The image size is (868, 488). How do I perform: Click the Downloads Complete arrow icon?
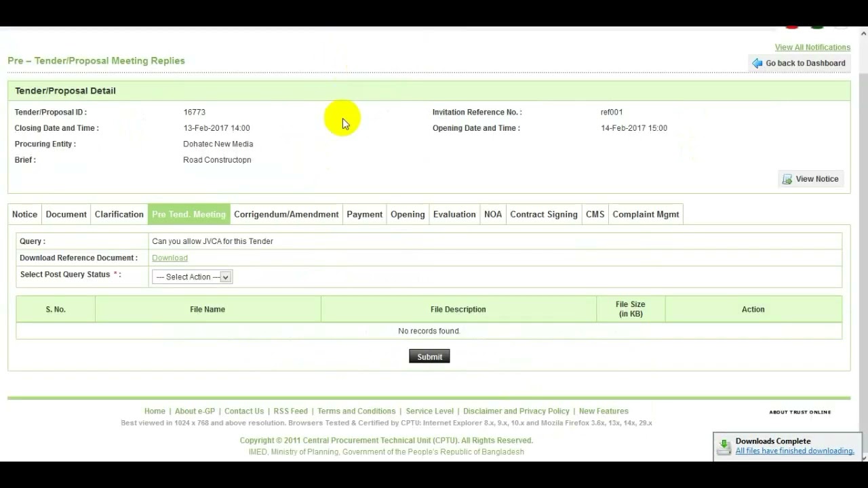click(724, 446)
